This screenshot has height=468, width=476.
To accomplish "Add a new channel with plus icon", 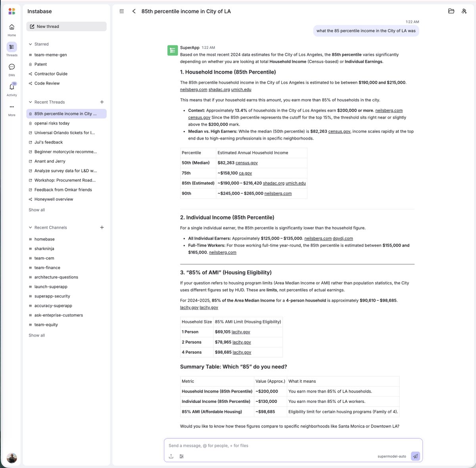I will click(102, 227).
